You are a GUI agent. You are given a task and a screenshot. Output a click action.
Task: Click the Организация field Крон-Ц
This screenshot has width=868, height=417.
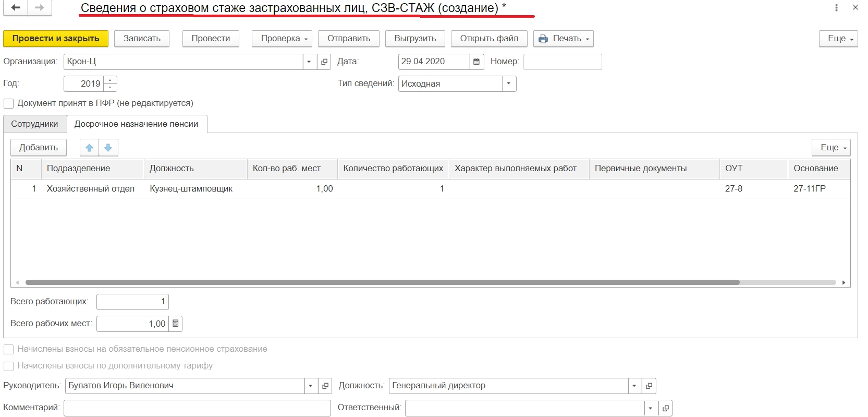pyautogui.click(x=184, y=62)
